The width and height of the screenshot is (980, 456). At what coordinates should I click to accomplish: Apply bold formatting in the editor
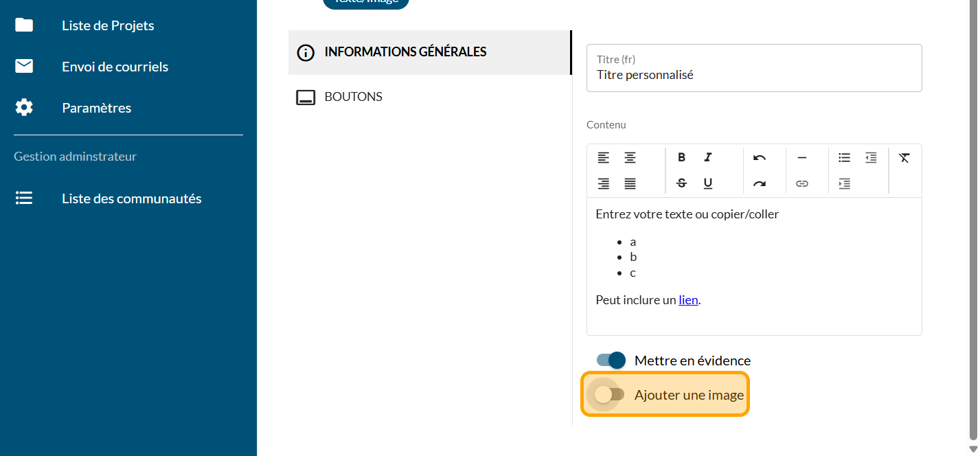[681, 157]
